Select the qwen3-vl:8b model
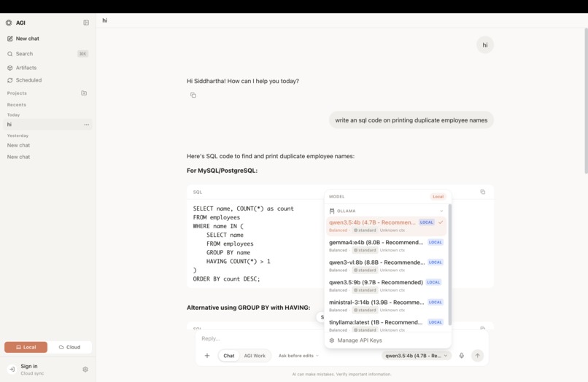 (x=386, y=266)
